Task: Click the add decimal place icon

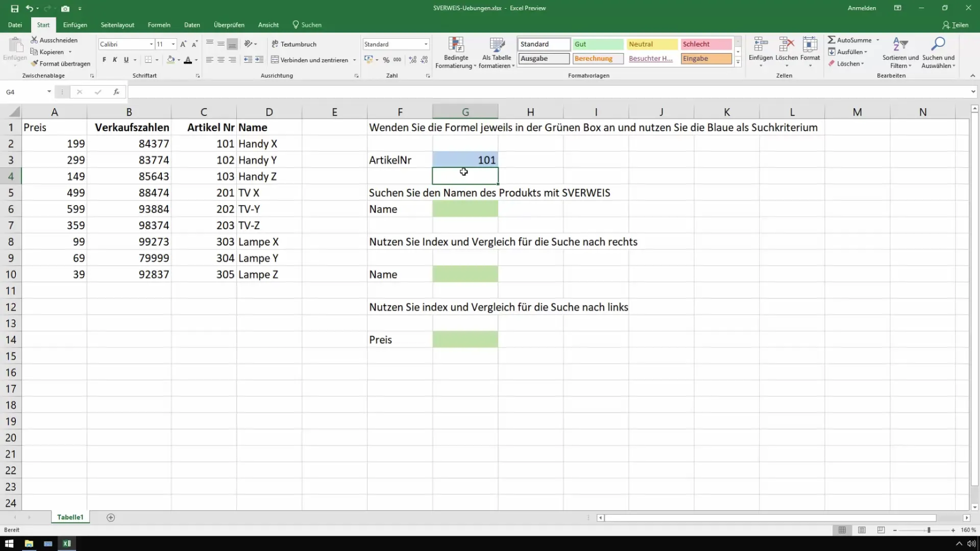Action: 412,60
